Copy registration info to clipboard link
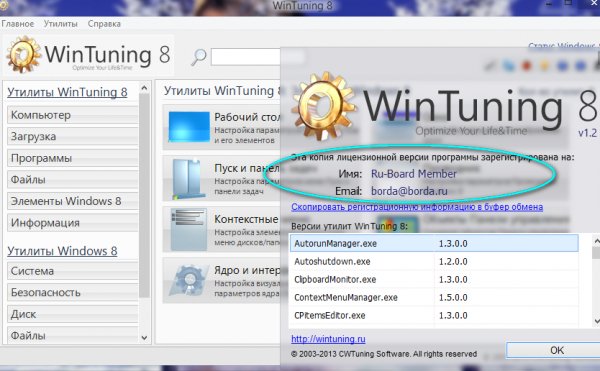This screenshot has height=371, width=600. pos(417,207)
